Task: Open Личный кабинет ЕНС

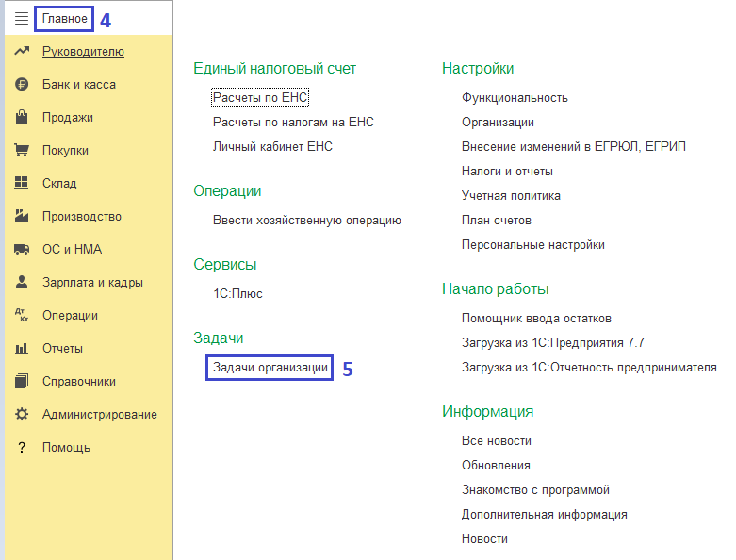Action: click(x=272, y=146)
